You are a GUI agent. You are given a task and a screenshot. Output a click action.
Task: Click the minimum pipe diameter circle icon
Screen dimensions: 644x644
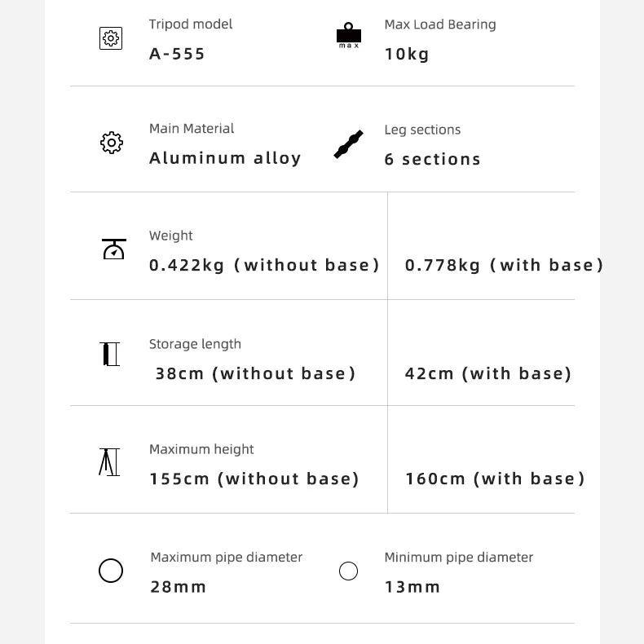click(x=348, y=571)
